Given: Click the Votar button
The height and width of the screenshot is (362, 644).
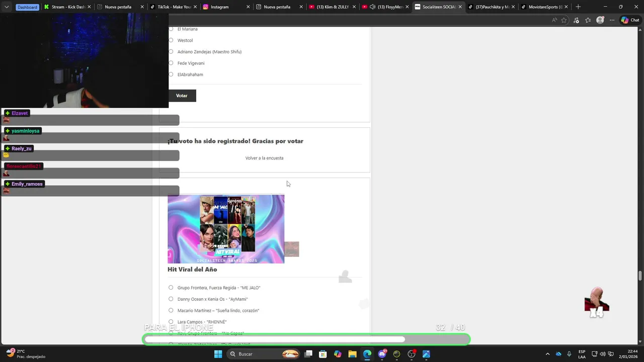Looking at the screenshot, I should pos(182,96).
